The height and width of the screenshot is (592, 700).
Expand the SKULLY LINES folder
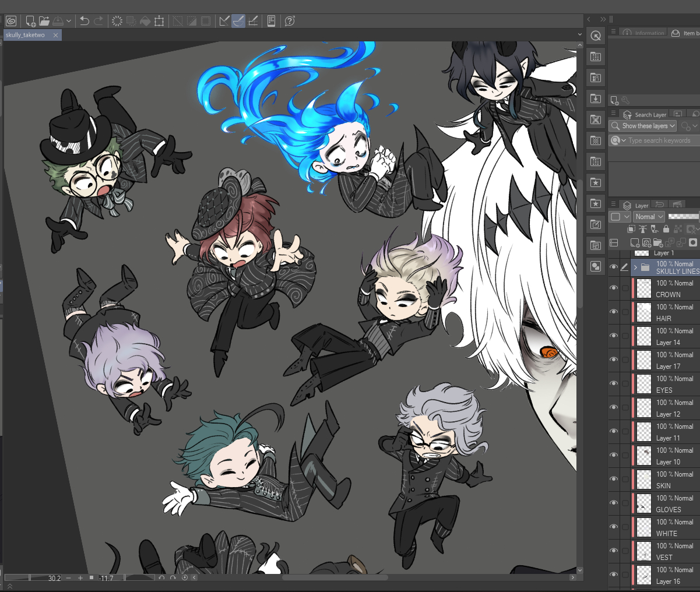635,267
